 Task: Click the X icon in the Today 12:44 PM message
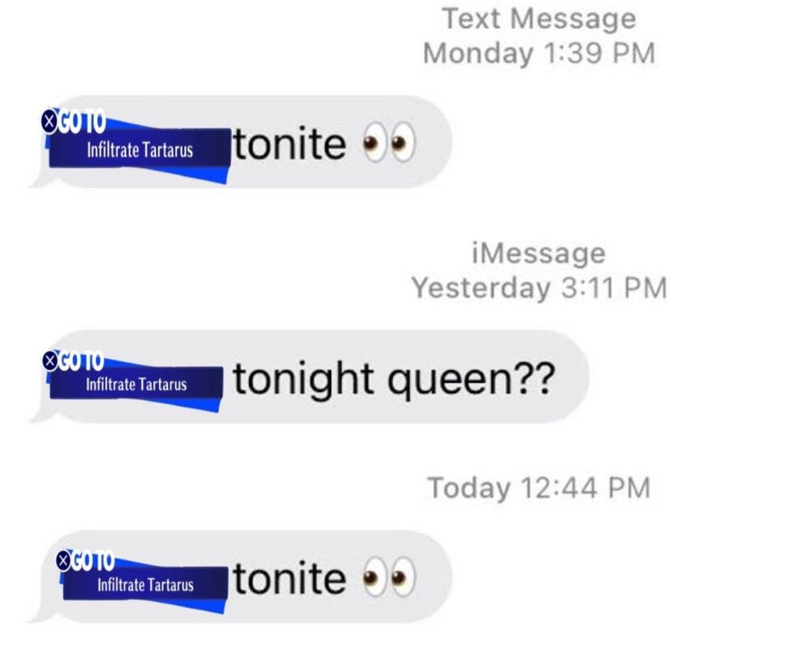(x=63, y=561)
